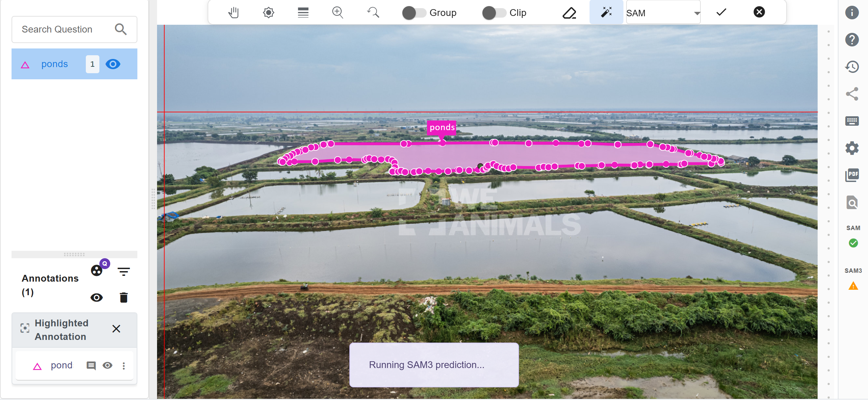Select the pond annotation entry
Viewport: 868px width, 407px height.
coord(61,365)
